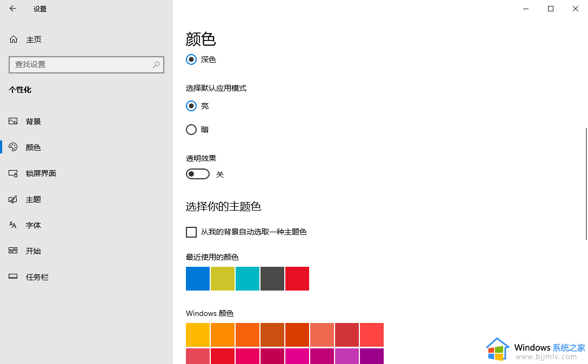Image resolution: width=588 pixels, height=364 pixels.
Task: Click the 字体 font icon
Action: 13,225
